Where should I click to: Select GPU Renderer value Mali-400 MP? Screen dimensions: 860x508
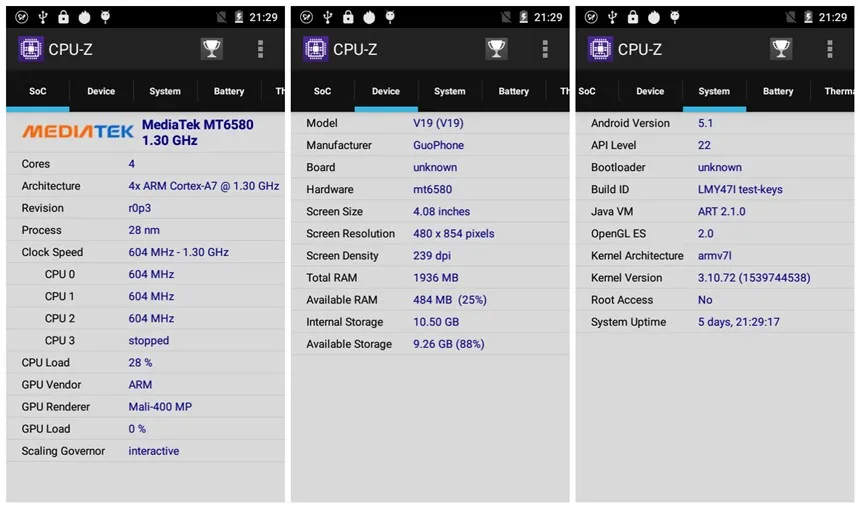pyautogui.click(x=160, y=407)
